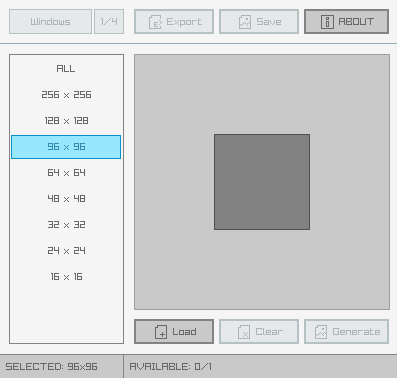Click the Load file-plus icon
Image resolution: width=397 pixels, height=378 pixels.
(161, 332)
